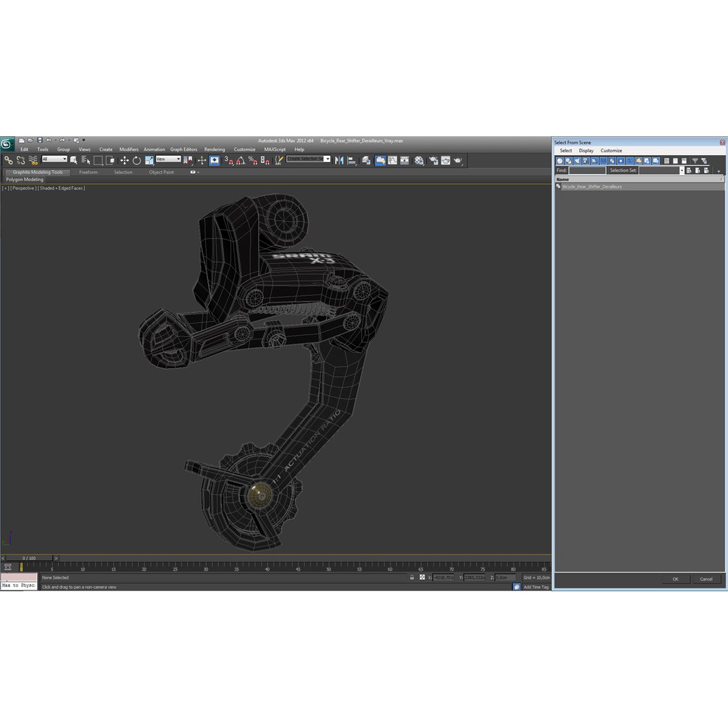Toggle the Angle Snap button

[241, 160]
